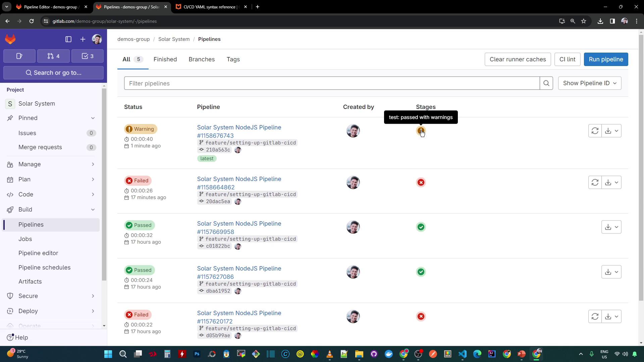This screenshot has width=644, height=362.
Task: Open the to-do list counter icon
Action: click(88, 56)
